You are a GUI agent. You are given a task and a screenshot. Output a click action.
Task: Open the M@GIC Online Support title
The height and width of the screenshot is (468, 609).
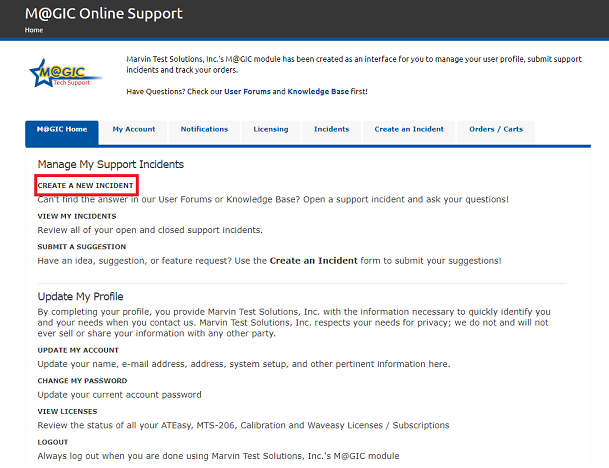pyautogui.click(x=104, y=14)
